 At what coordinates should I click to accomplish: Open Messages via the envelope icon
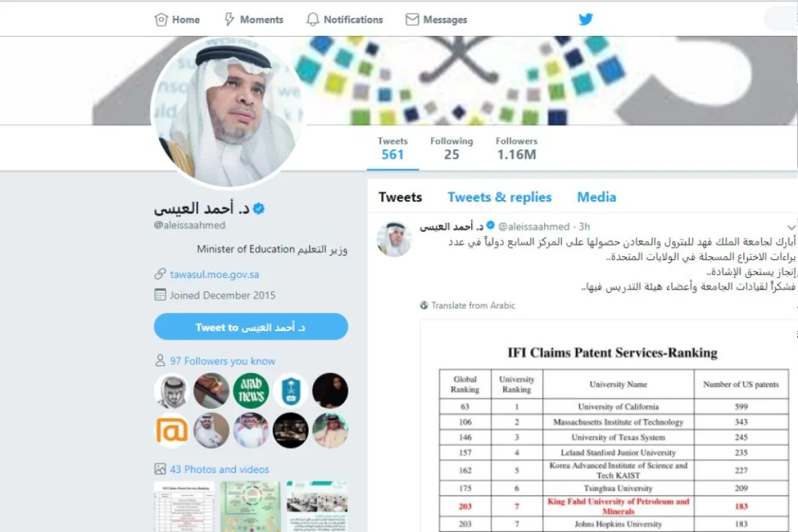click(436, 19)
